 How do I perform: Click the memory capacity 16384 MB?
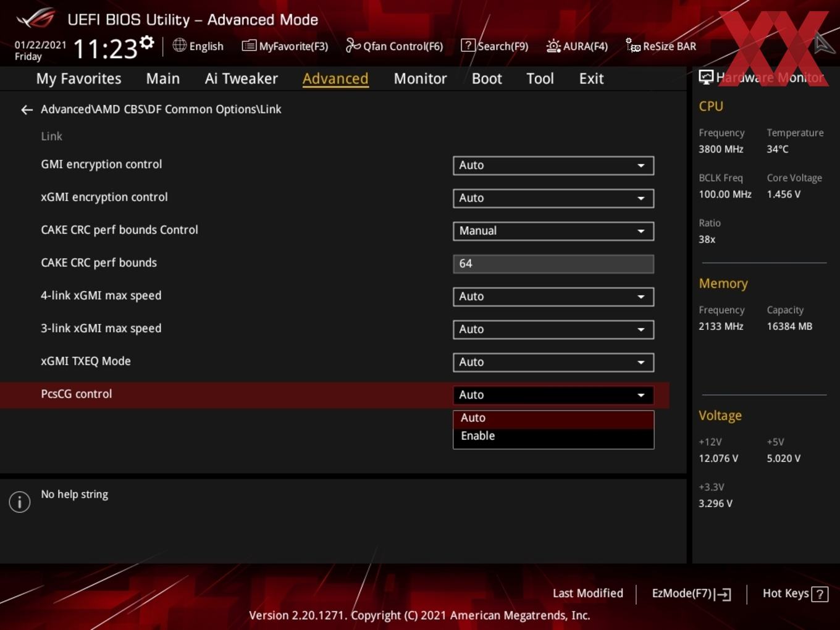coord(789,327)
